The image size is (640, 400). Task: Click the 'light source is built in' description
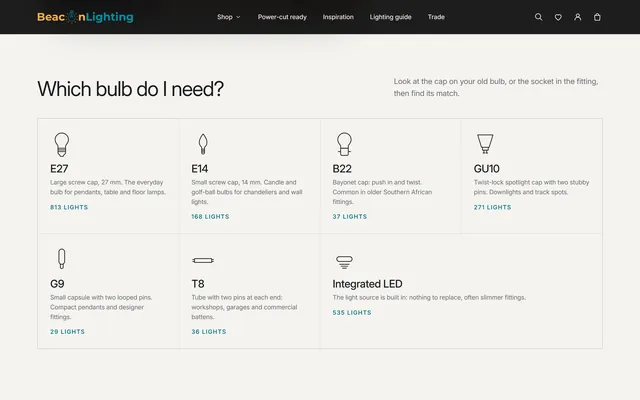pos(429,298)
